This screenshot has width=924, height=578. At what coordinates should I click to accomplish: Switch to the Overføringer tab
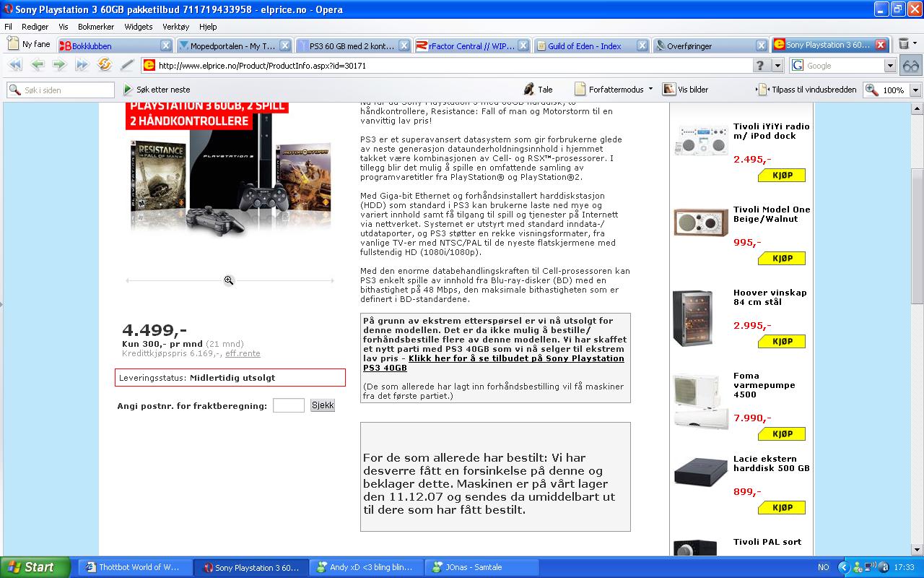(710, 46)
